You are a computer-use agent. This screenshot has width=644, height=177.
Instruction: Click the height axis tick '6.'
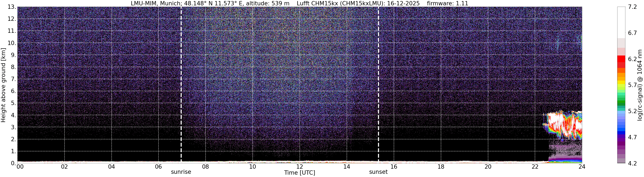pyautogui.click(x=13, y=91)
